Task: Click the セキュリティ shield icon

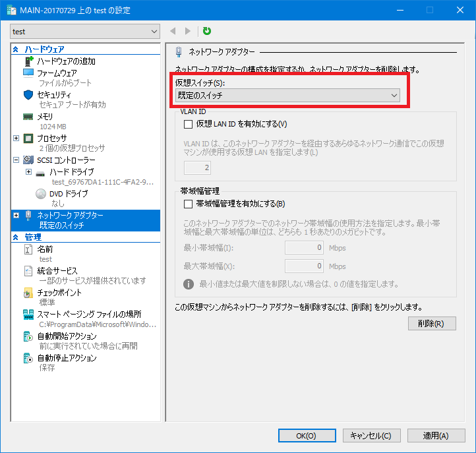Action: pyautogui.click(x=28, y=95)
